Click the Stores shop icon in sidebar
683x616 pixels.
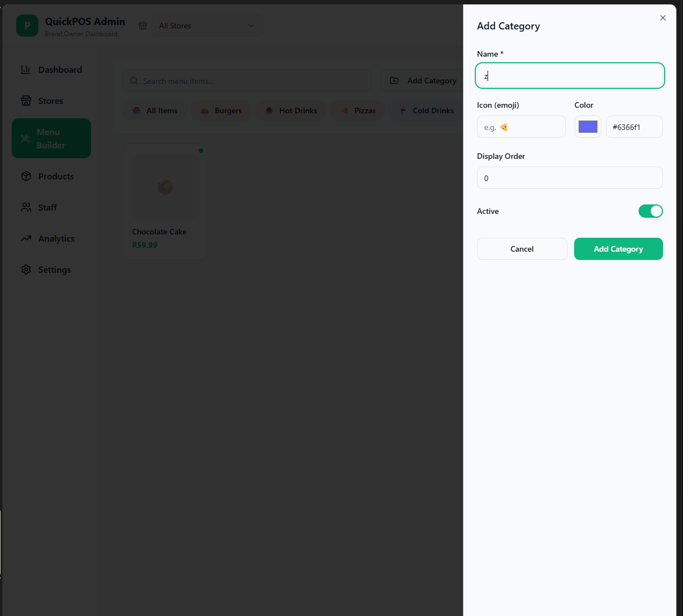[26, 101]
